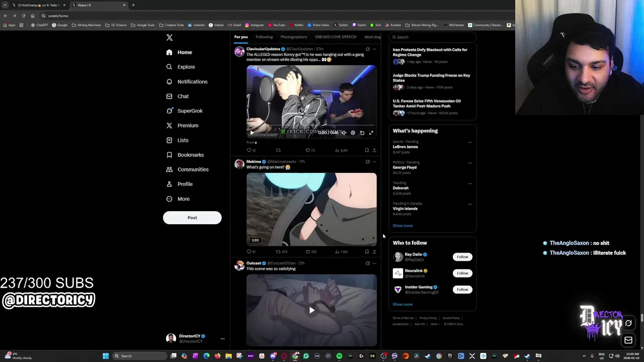
Task: Seek within the Konvy video progress bar
Action: (x=311, y=126)
